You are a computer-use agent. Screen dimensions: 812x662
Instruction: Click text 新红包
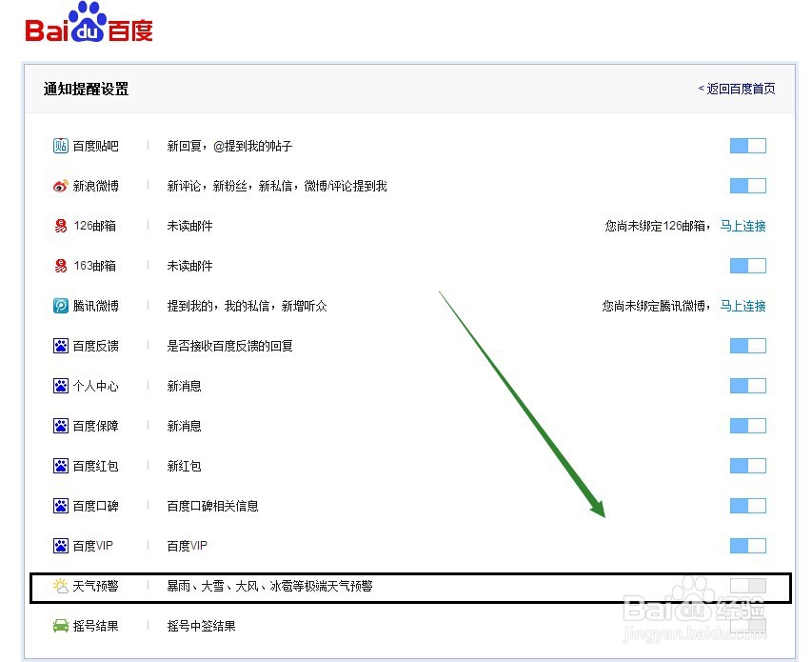(x=184, y=466)
